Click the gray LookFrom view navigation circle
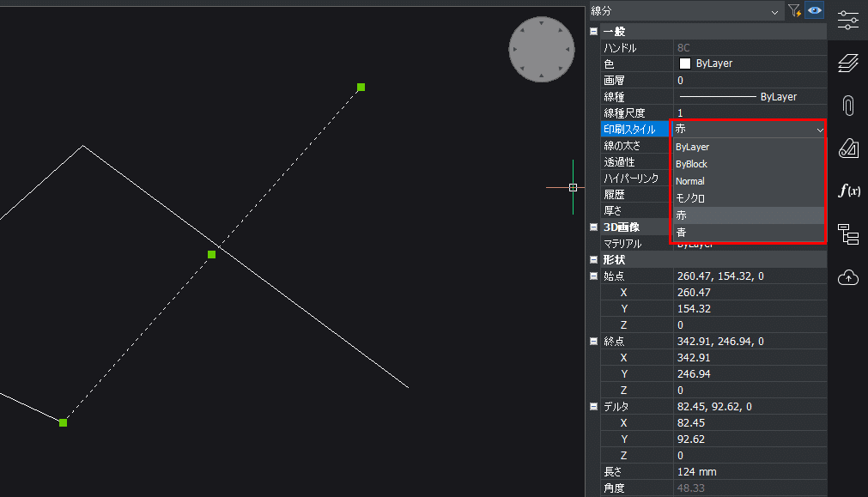This screenshot has height=497, width=868. [542, 49]
